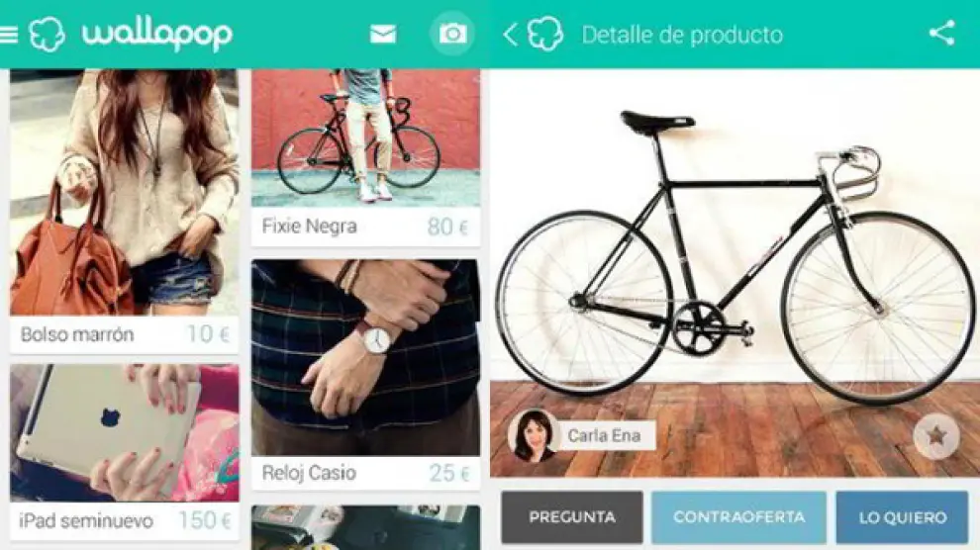Tap the Wallapop cloud logo beside hamburger menu
980x550 pixels.
coord(47,34)
